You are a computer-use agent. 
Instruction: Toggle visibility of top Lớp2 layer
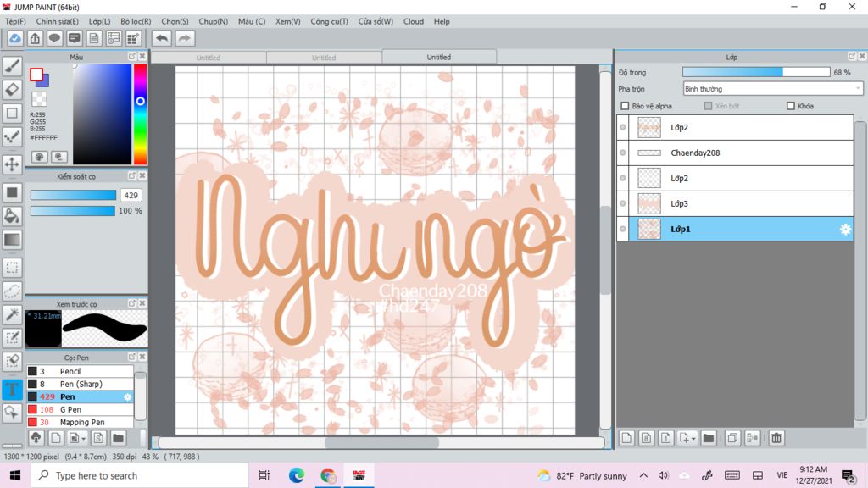pos(623,127)
